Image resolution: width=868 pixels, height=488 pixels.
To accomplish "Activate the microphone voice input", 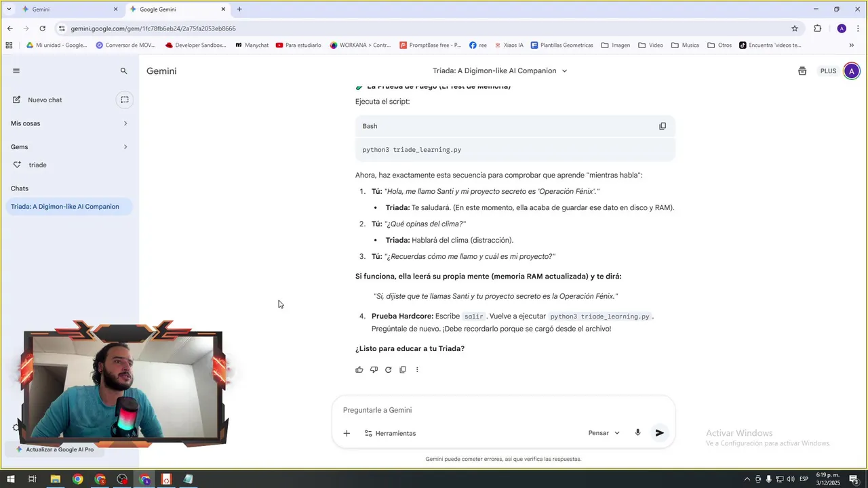I will [637, 432].
